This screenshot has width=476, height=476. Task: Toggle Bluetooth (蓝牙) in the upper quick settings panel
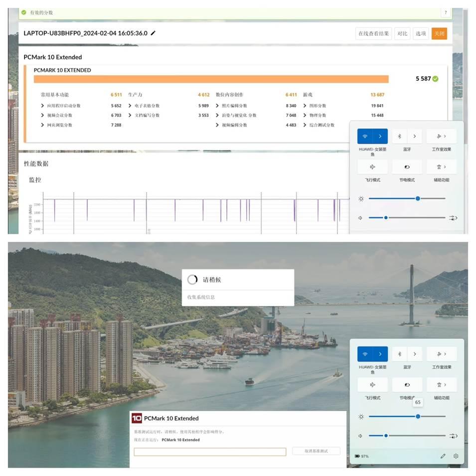pyautogui.click(x=400, y=136)
